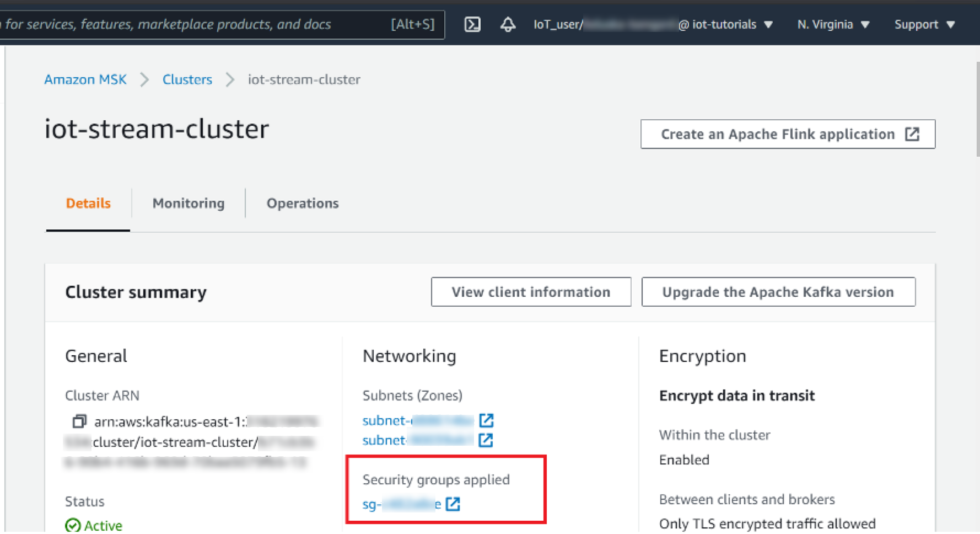The image size is (980, 534).
Task: Click Create an Apache Flink application
Action: click(x=788, y=134)
